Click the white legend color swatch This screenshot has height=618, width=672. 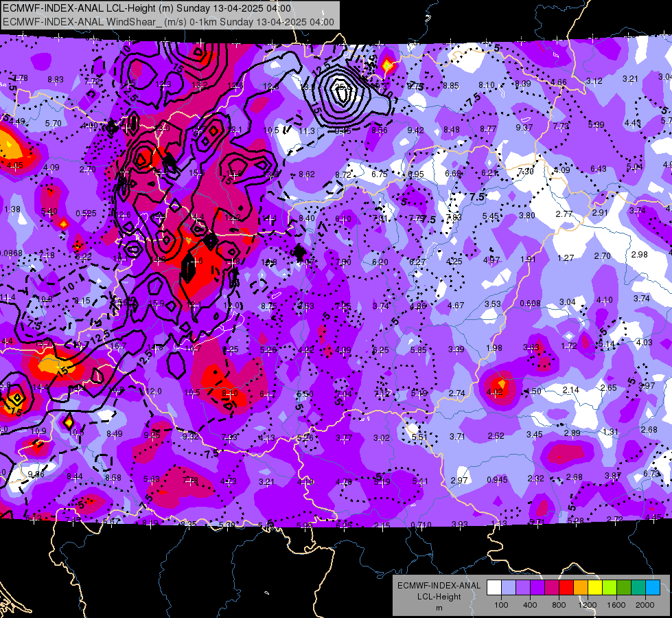coord(494,588)
